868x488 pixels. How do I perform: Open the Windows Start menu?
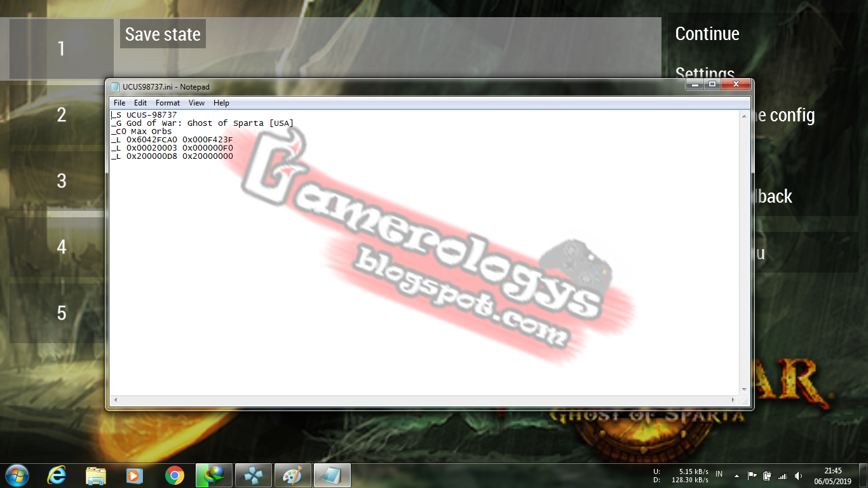(x=16, y=475)
